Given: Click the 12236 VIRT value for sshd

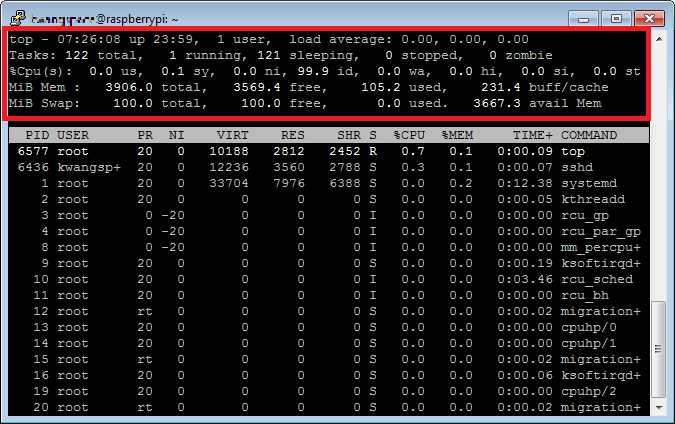Looking at the screenshot, I should click(x=229, y=167).
